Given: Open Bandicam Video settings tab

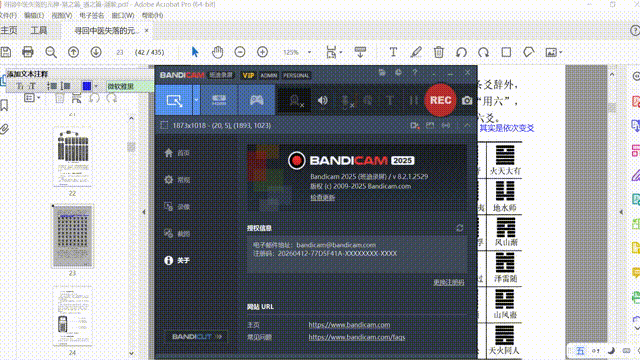Looking at the screenshot, I should point(178,207).
